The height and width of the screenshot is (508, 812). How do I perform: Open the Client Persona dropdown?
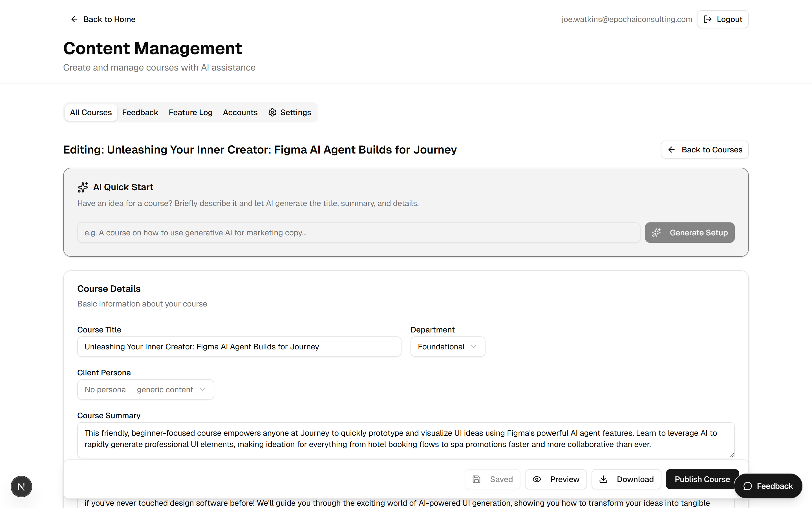pos(145,389)
